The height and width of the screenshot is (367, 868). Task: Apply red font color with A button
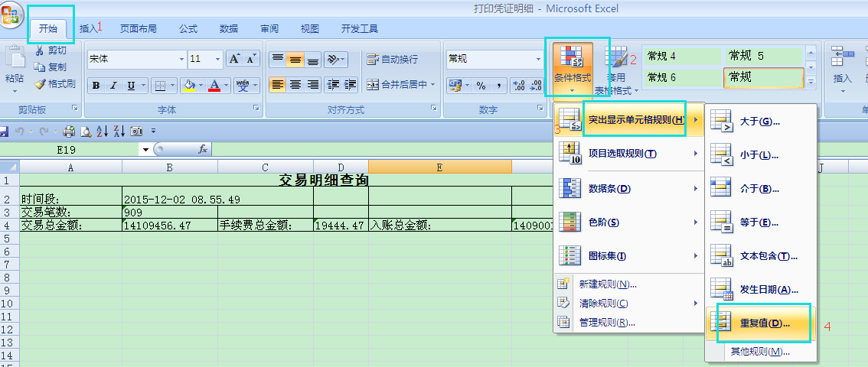tap(215, 85)
